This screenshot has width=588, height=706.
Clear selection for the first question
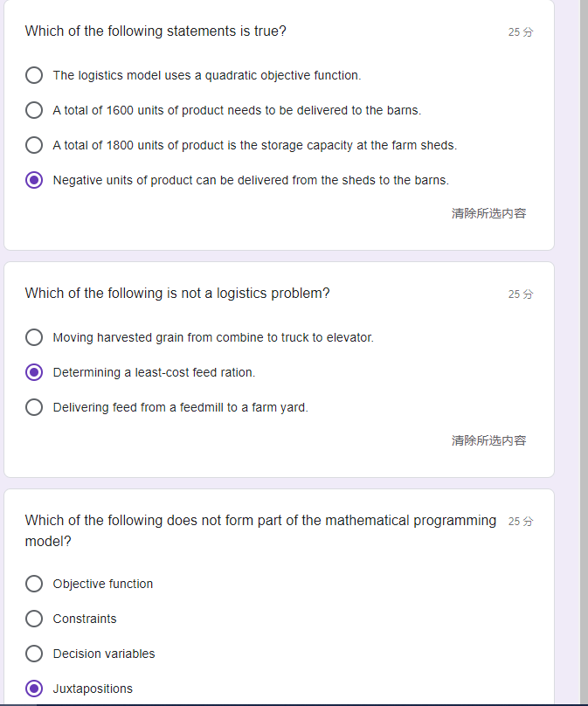pos(488,213)
